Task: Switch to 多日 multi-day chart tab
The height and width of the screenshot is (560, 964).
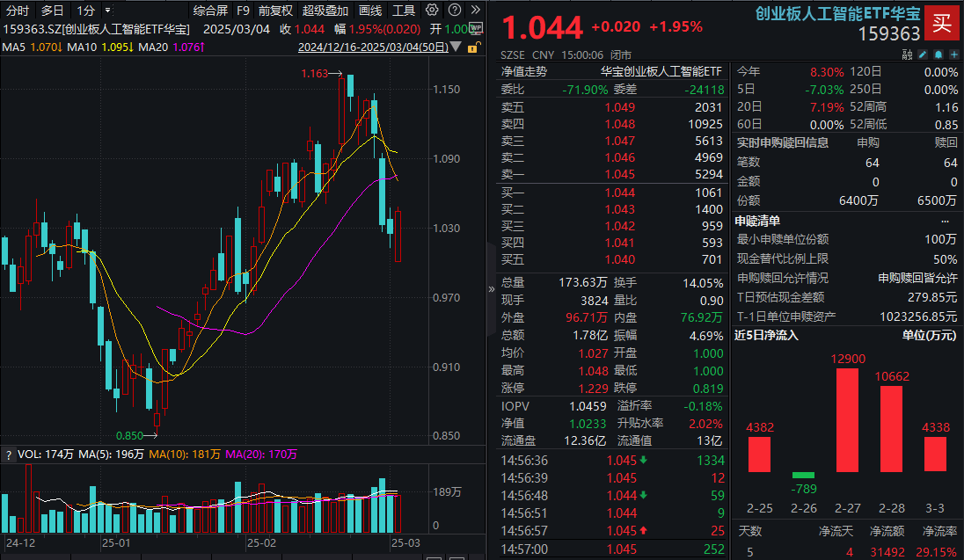Action: [x=52, y=11]
